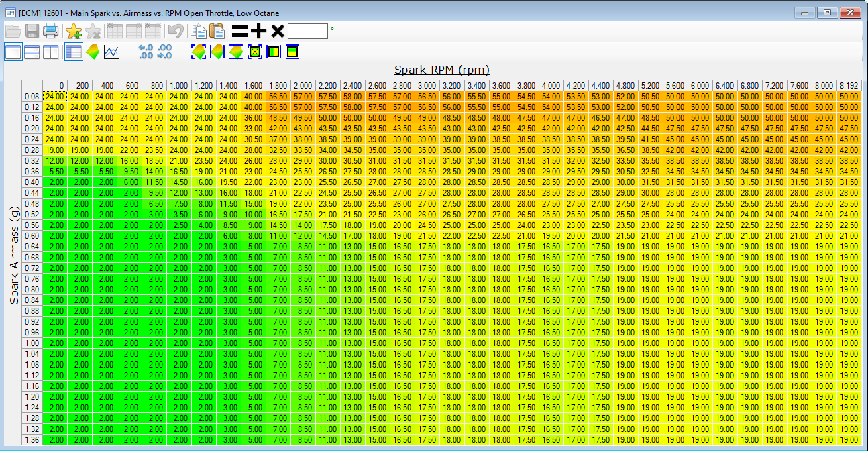Click the Print table icon

[x=50, y=31]
